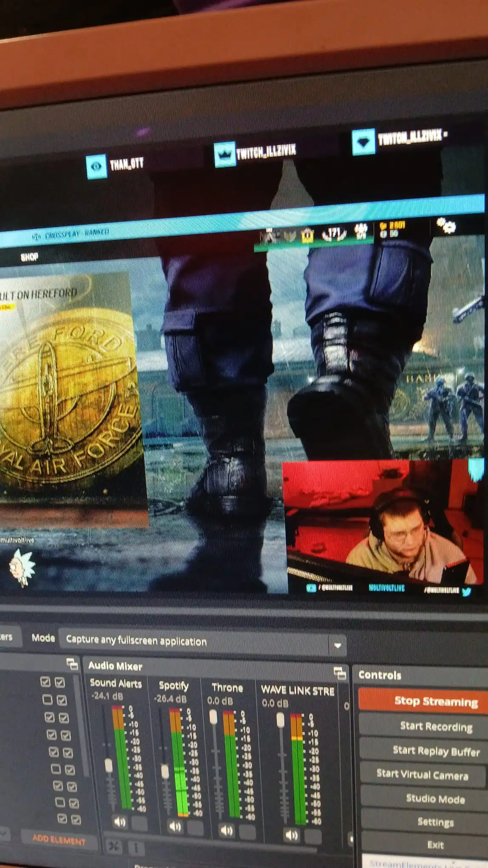
Task: Toggle the right checkbox in the last source row
Action: (76, 819)
